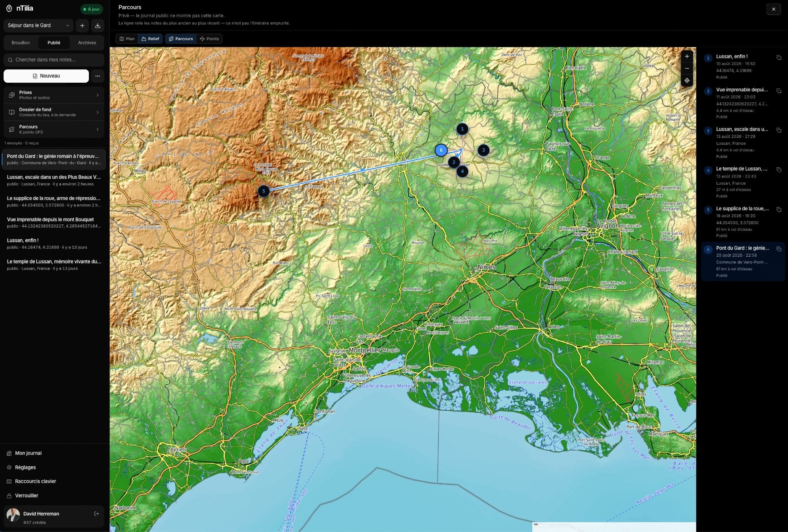Copy the 'Vue imprenable depui...' entry
This screenshot has height=532, width=788.
[x=779, y=91]
